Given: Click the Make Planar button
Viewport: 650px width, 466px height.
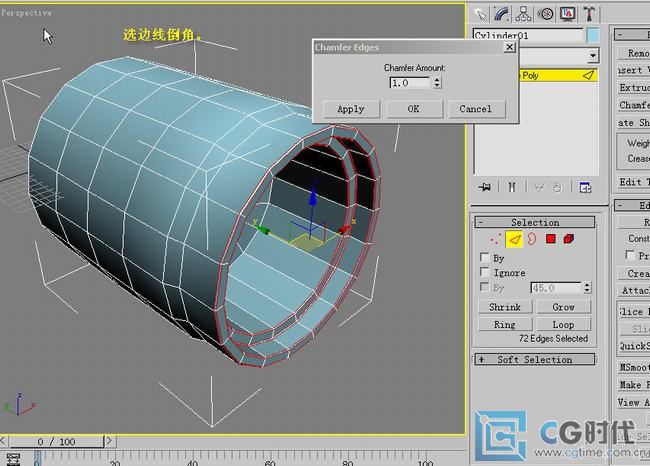Looking at the screenshot, I should tap(634, 385).
